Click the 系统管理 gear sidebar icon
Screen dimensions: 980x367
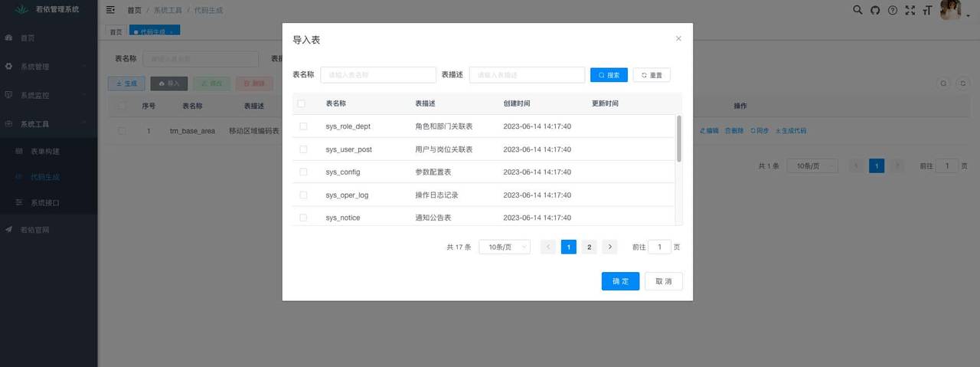pyautogui.click(x=8, y=66)
